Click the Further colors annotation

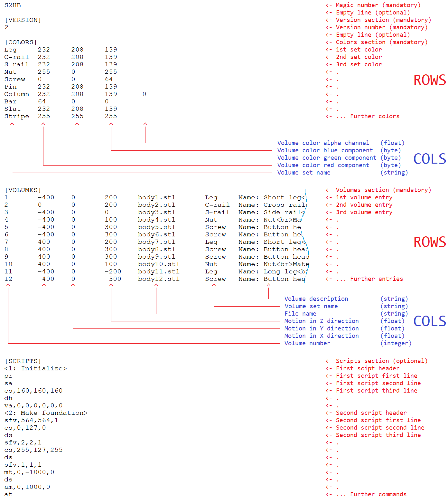point(375,116)
